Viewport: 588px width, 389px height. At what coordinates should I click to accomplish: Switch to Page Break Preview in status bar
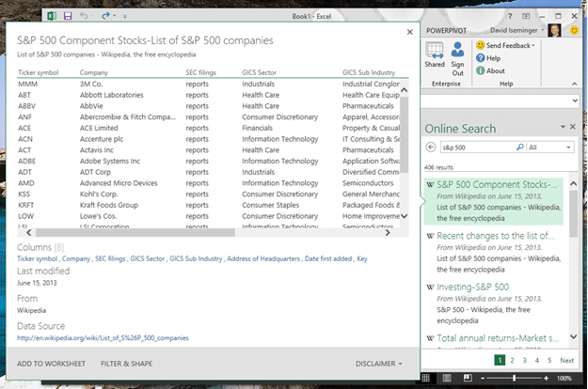pos(468,378)
